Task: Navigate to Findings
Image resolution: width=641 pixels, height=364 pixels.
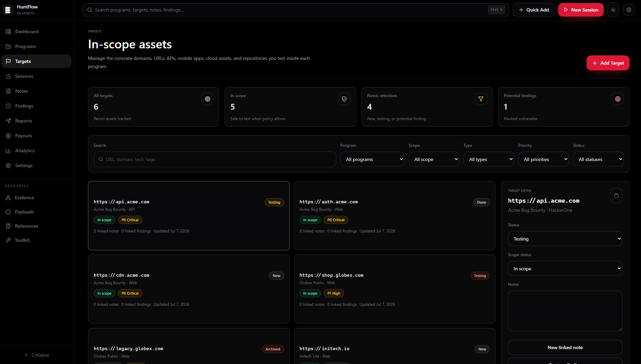Action: pyautogui.click(x=36, y=106)
